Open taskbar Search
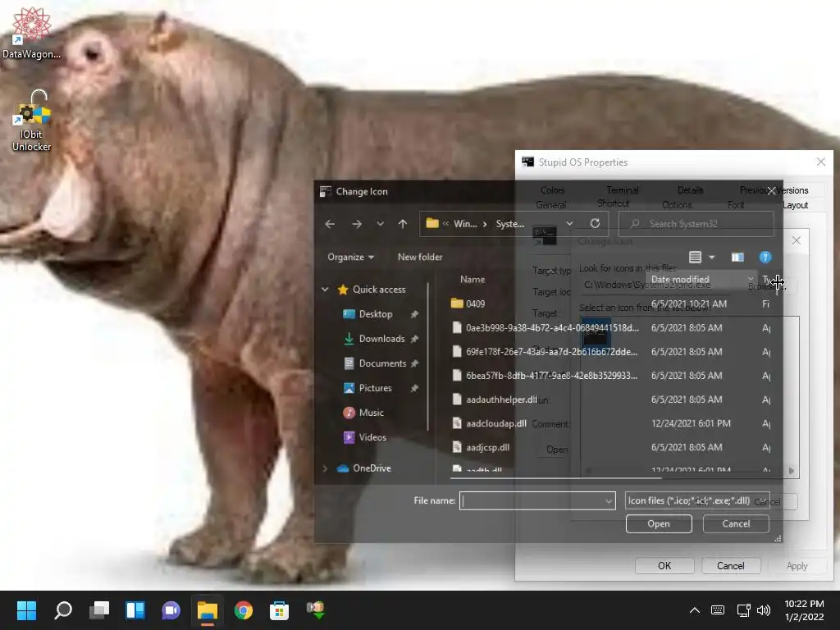This screenshot has height=630, width=840. pyautogui.click(x=63, y=610)
